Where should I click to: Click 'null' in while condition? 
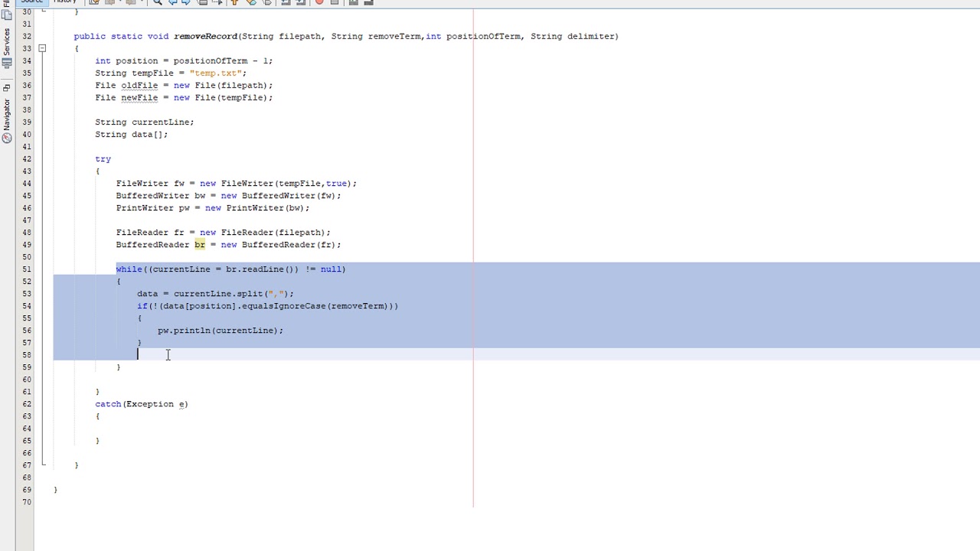(x=331, y=269)
